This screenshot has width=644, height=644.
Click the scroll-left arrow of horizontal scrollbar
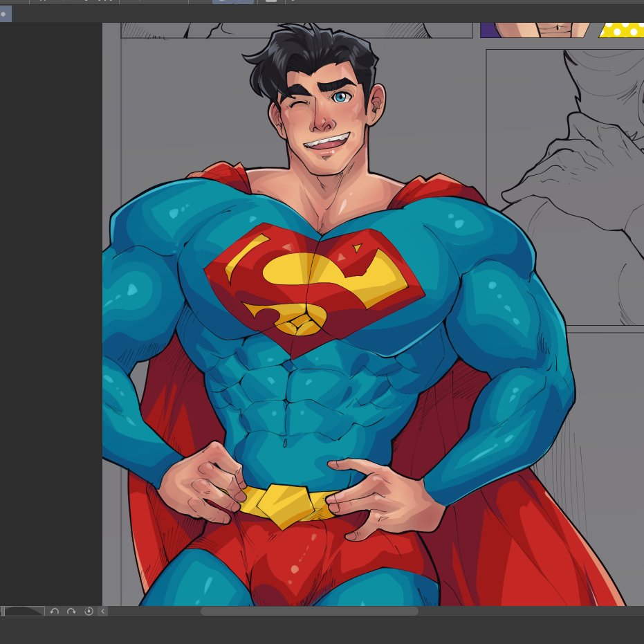103,611
